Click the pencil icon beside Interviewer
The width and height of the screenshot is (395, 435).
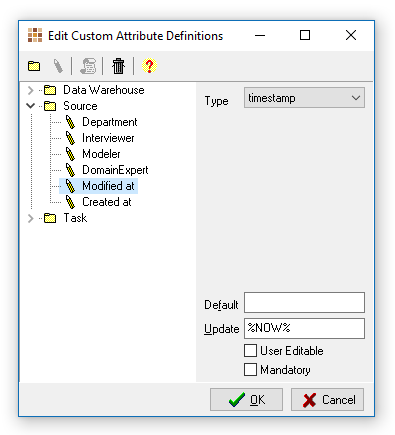[70, 138]
